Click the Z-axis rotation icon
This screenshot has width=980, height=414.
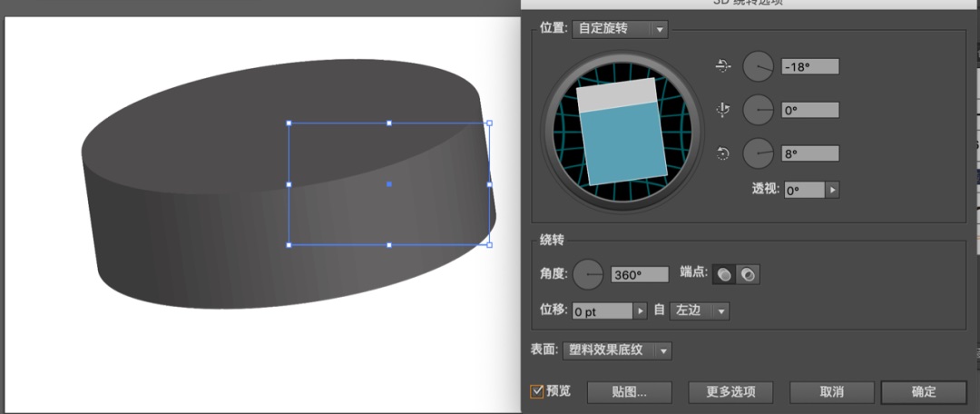723,153
